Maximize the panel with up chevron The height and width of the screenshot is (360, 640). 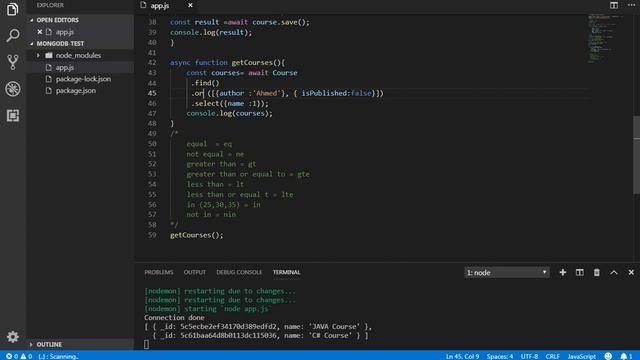(614, 272)
